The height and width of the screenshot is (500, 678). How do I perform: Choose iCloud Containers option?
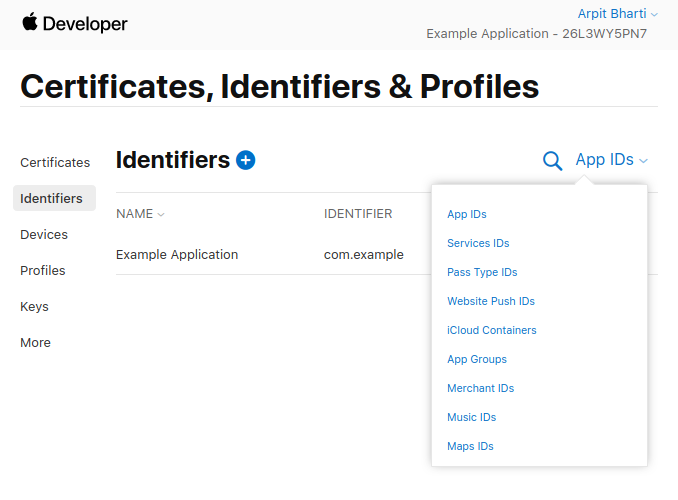(x=492, y=330)
